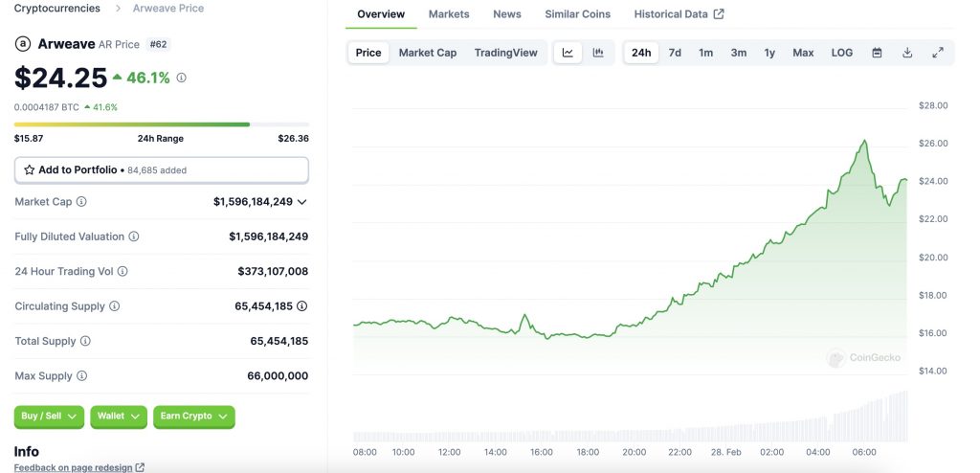Click Fully Diluted Valuation info icon
This screenshot has height=473, width=980.
(x=134, y=236)
